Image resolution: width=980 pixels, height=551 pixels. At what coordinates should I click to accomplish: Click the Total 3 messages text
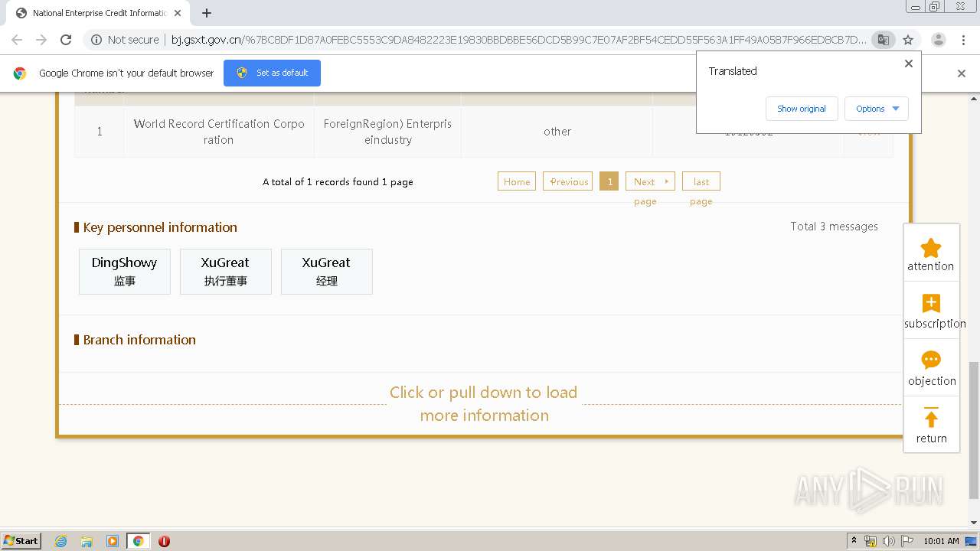click(834, 227)
